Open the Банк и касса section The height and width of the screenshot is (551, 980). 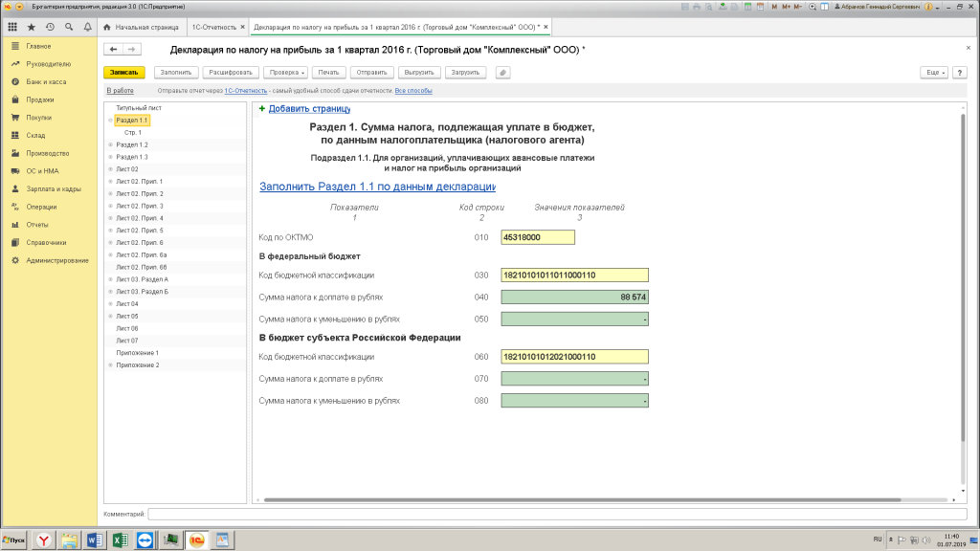[46, 82]
